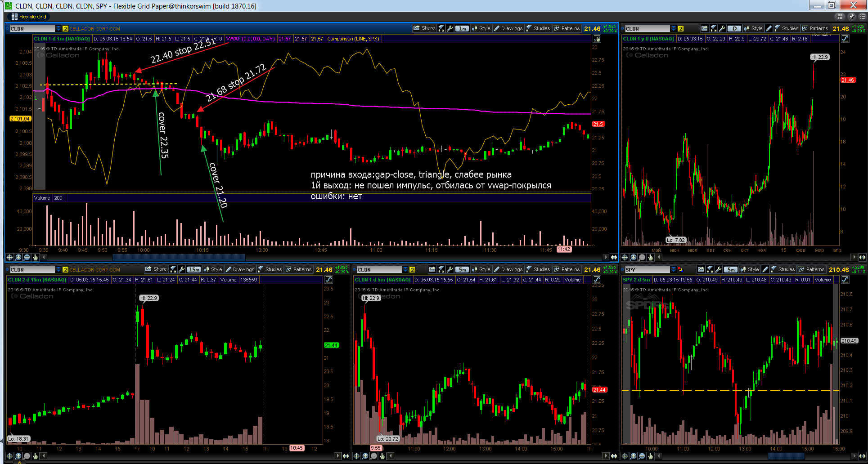Open the Style menu in the daily chart
The height and width of the screenshot is (464, 868).
[x=753, y=28]
